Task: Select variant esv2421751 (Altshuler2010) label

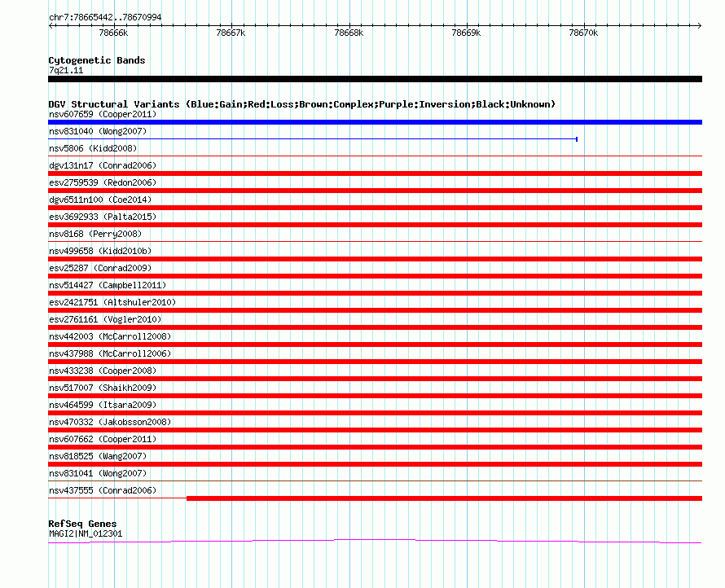Action: pos(112,302)
